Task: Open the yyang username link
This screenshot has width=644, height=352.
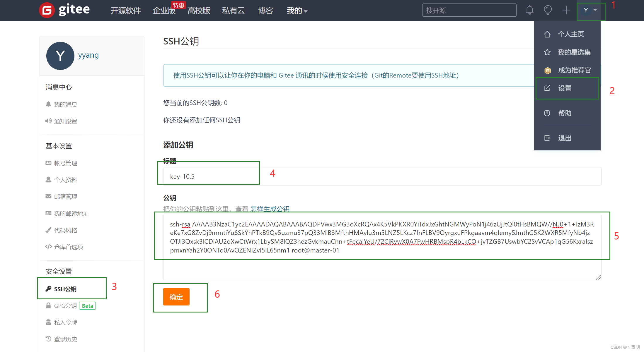Action: pyautogui.click(x=88, y=55)
